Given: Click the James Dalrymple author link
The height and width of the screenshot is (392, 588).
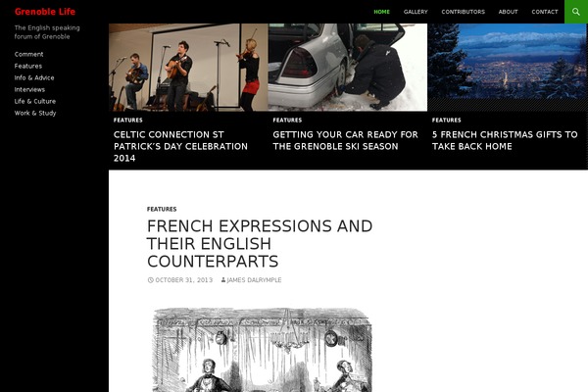Looking at the screenshot, I should [254, 280].
